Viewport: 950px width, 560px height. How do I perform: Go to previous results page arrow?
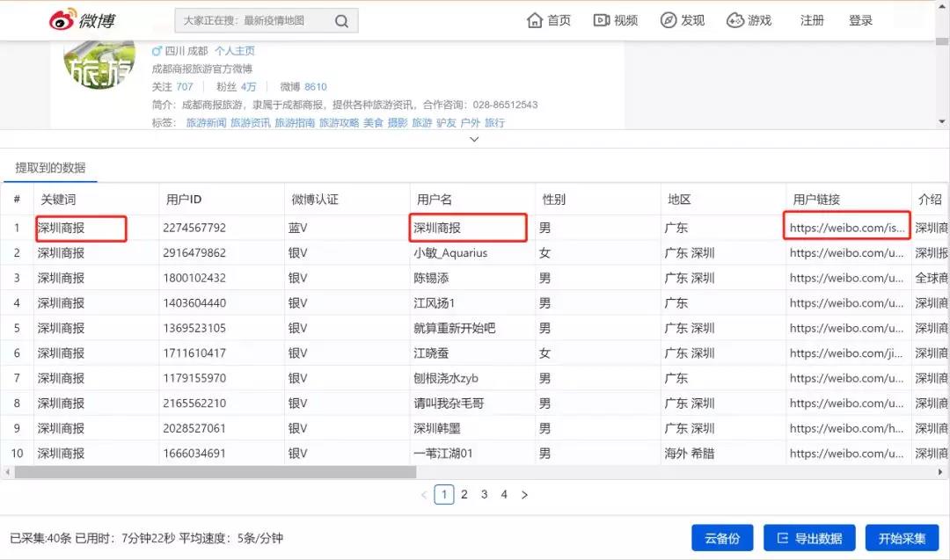coord(424,495)
